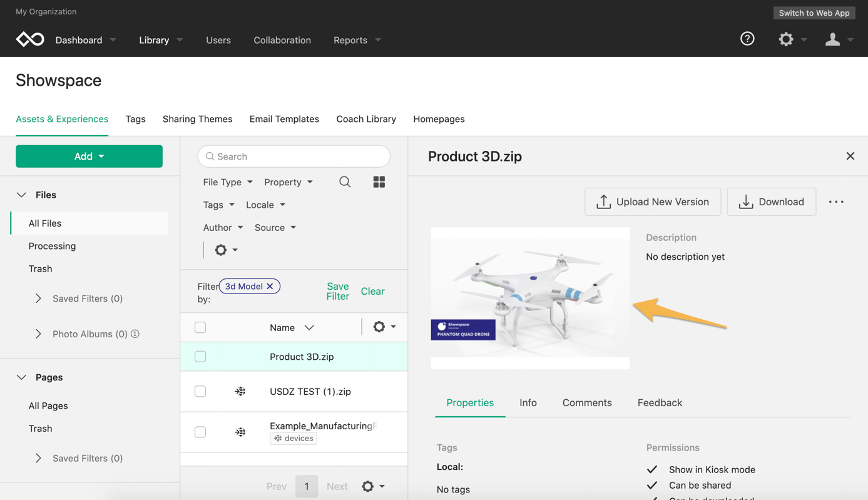Open the Collaboration menu item
Viewport: 868px width, 500px height.
coord(282,40)
